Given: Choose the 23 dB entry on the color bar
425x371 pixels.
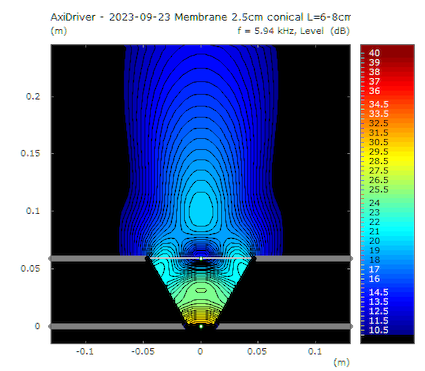Looking at the screenshot, I should click(x=374, y=212).
